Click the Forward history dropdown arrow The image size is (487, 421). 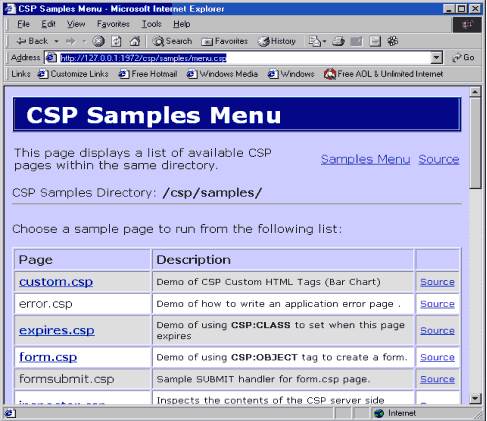pyautogui.click(x=84, y=41)
